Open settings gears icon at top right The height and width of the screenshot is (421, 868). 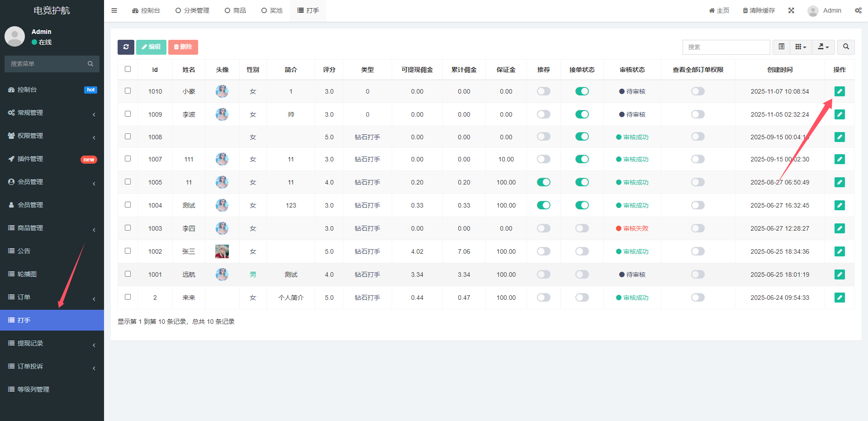click(x=858, y=10)
